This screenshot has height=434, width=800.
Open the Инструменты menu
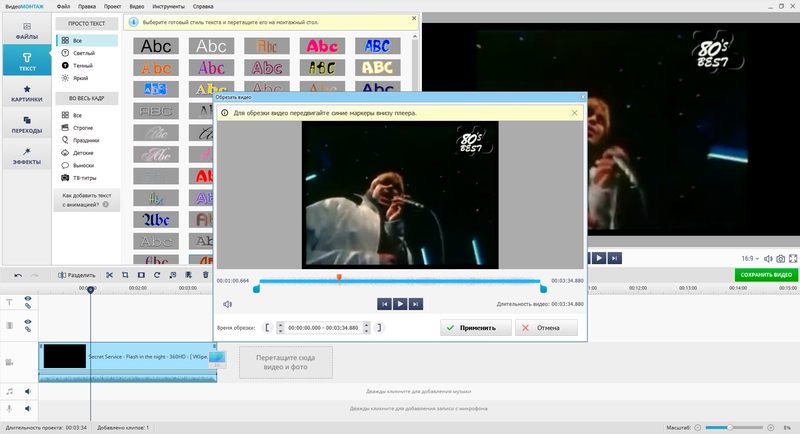point(168,7)
